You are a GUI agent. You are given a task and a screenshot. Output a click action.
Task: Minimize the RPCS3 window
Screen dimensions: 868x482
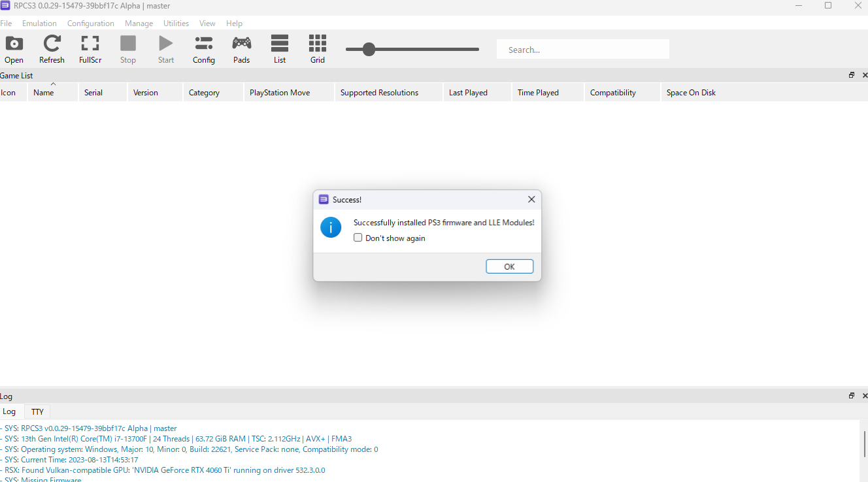click(x=799, y=6)
